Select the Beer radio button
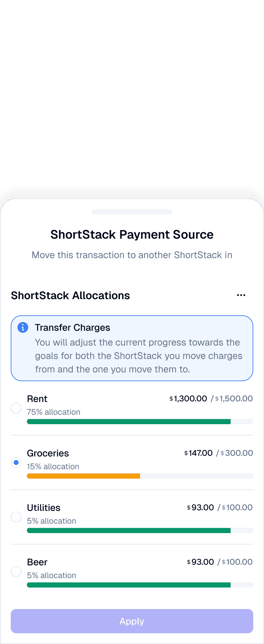This screenshot has height=644, width=264. tap(16, 571)
